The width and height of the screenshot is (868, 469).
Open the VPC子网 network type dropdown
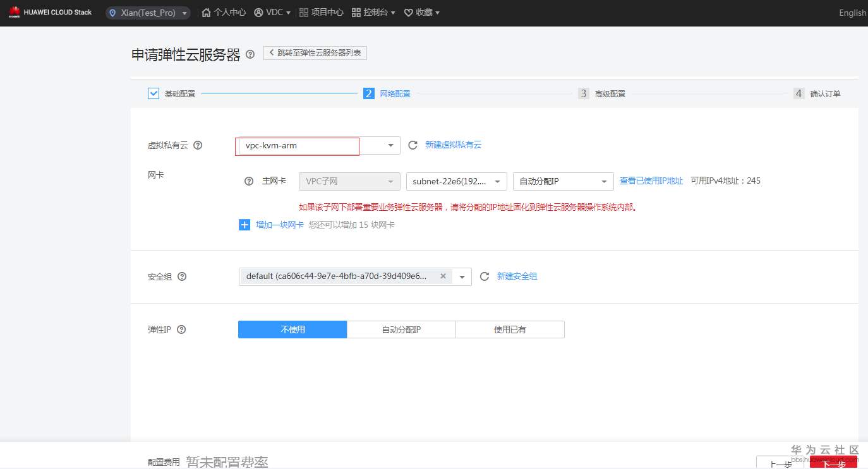[x=349, y=181]
